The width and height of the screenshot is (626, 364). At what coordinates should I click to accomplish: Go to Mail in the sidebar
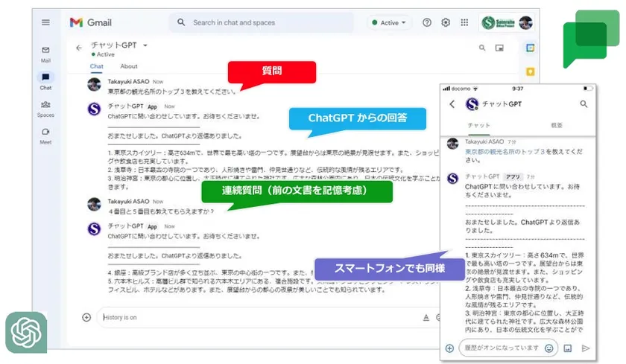coord(45,54)
